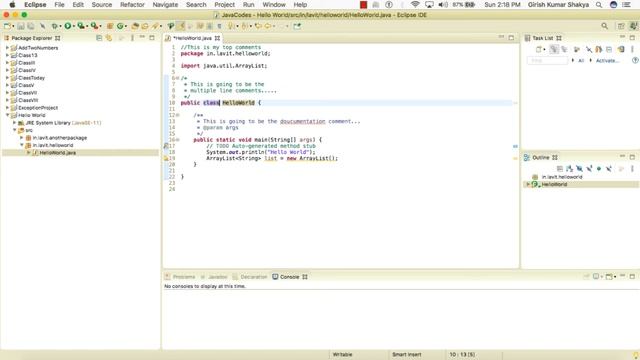Expand the AddTwoNumbers project
The height and width of the screenshot is (360, 640).
pos(7,48)
